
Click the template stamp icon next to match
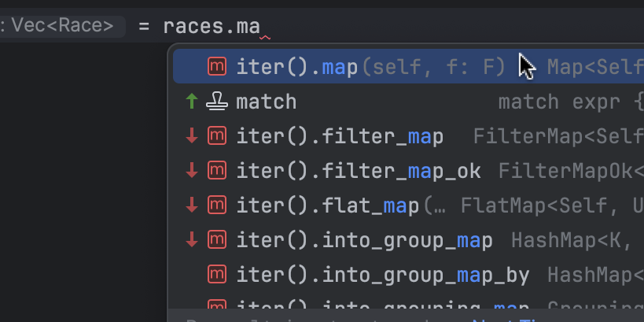coord(216,102)
